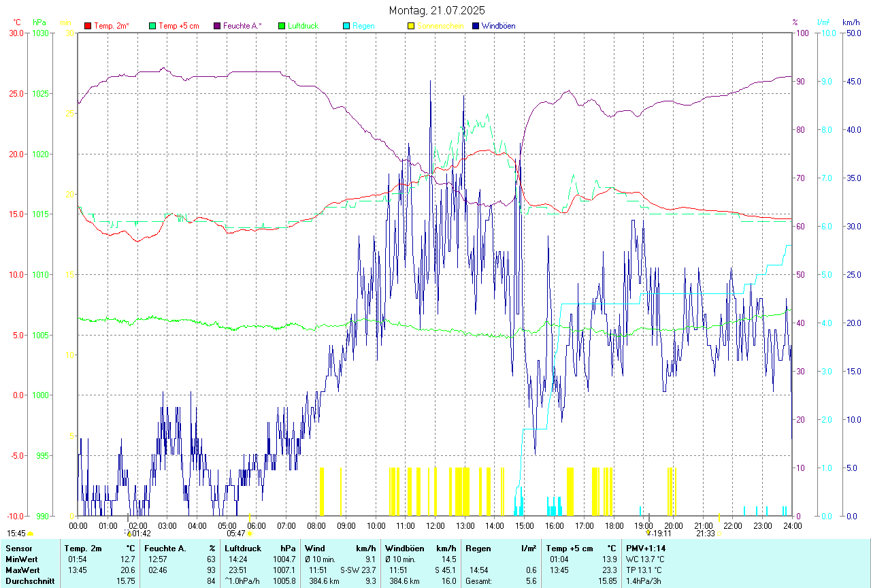This screenshot has width=871, height=588.
Task: Click the 12:00 tick on the time axis
Action: [435, 525]
